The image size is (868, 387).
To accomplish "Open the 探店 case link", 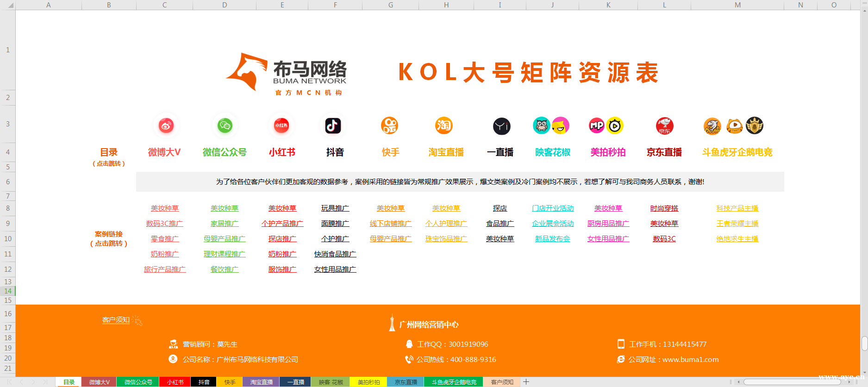I will [x=500, y=208].
